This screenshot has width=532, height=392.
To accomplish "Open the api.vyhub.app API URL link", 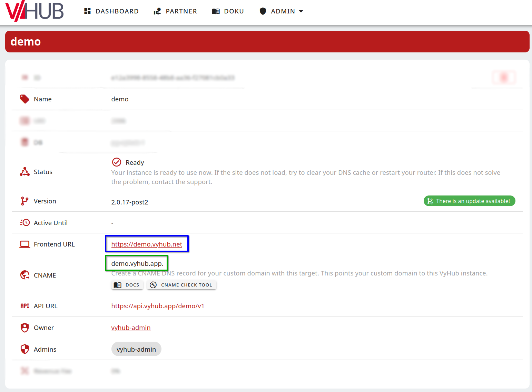I will point(158,306).
